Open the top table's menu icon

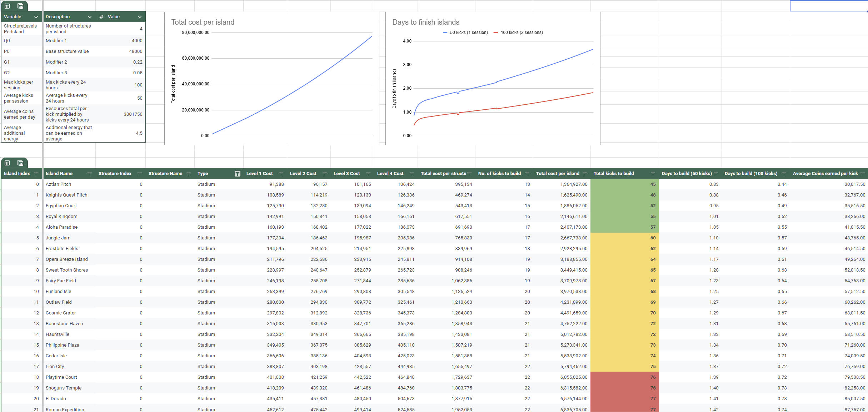[x=7, y=6]
